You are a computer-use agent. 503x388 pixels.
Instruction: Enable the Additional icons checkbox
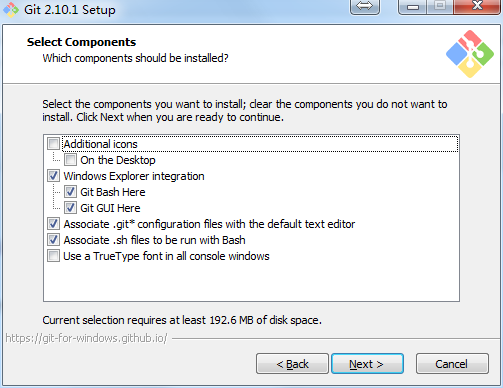click(53, 144)
